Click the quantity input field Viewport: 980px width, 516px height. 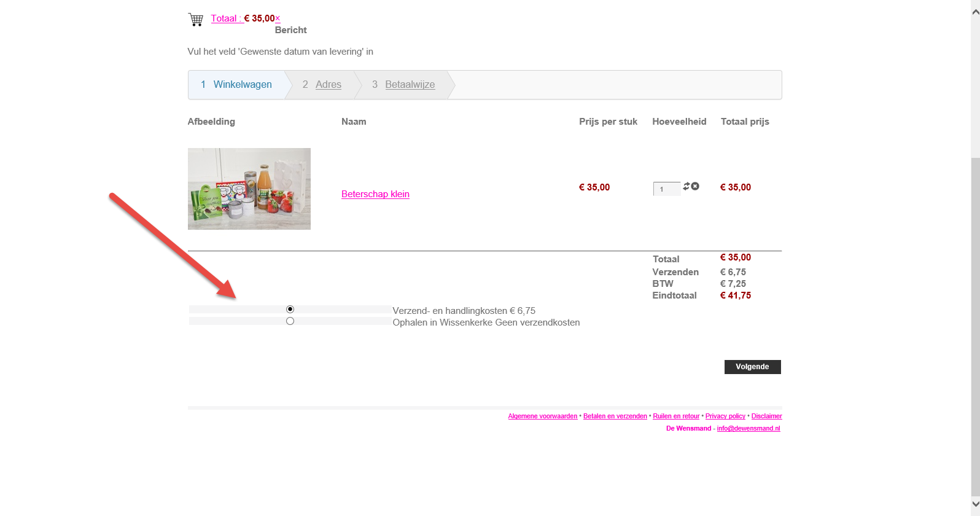pos(666,189)
